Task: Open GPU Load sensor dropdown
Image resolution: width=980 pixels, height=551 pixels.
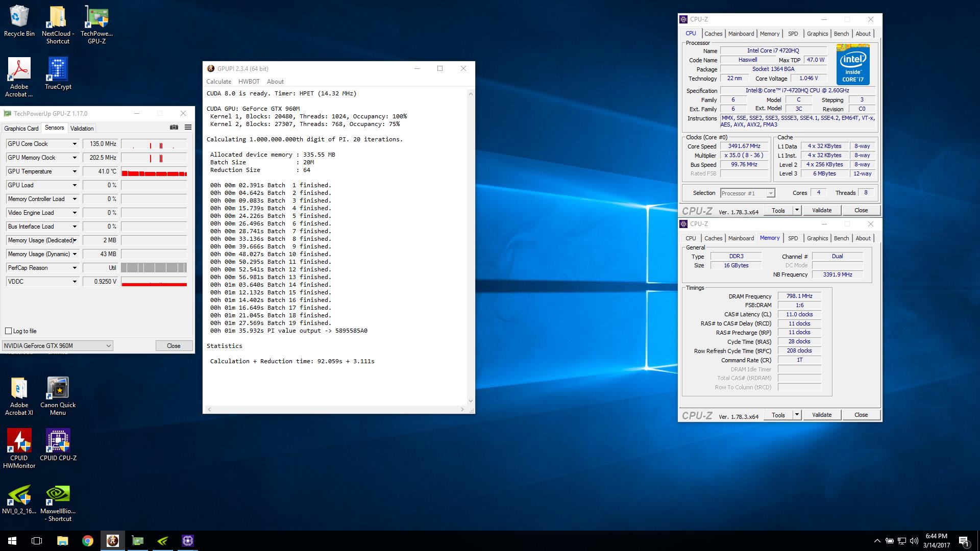Action: 75,185
